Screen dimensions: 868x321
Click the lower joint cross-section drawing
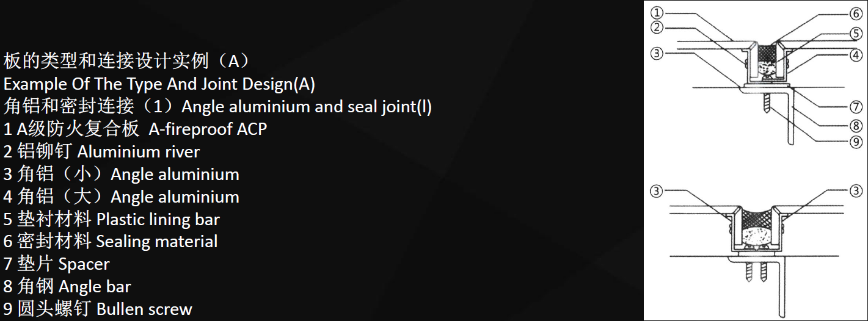[756, 244]
